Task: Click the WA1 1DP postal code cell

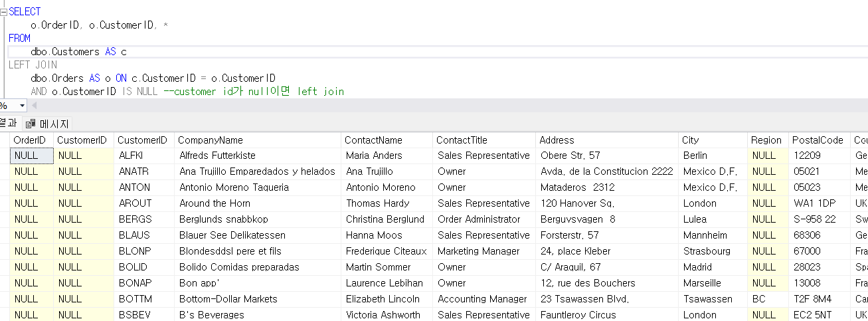Action: pyautogui.click(x=818, y=203)
